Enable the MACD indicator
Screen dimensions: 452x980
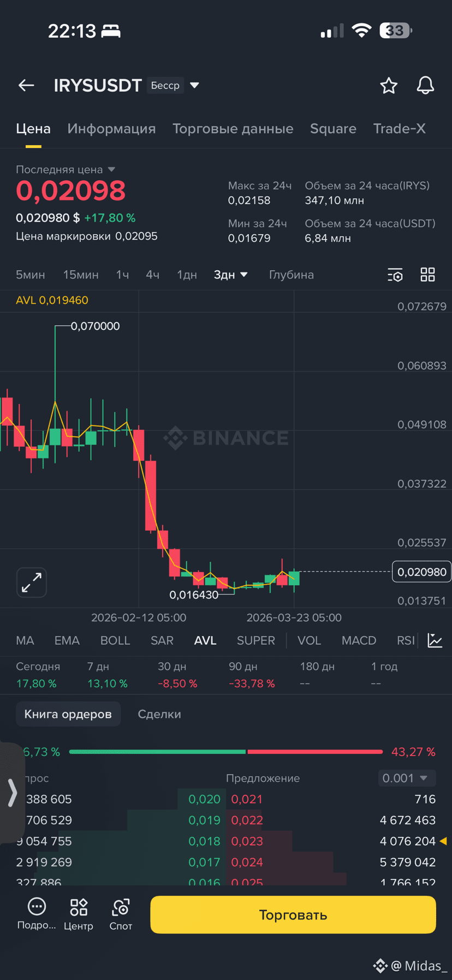coord(359,640)
